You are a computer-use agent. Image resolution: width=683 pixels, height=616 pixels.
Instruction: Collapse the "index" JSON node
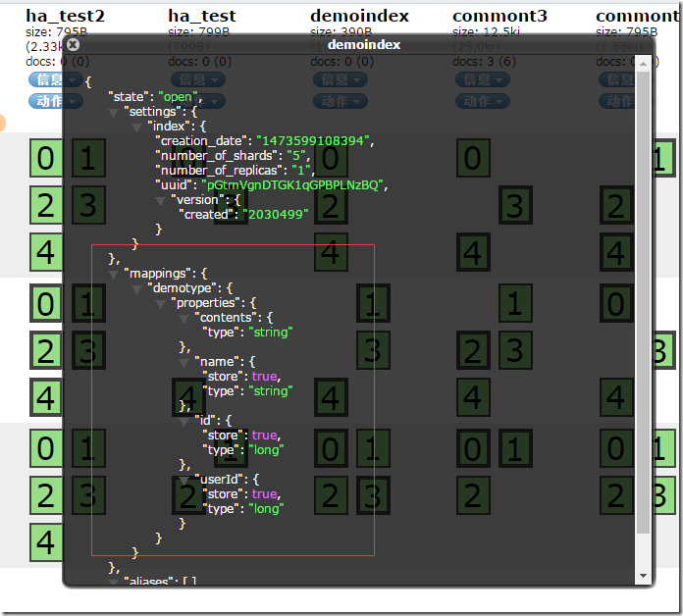coord(136,128)
